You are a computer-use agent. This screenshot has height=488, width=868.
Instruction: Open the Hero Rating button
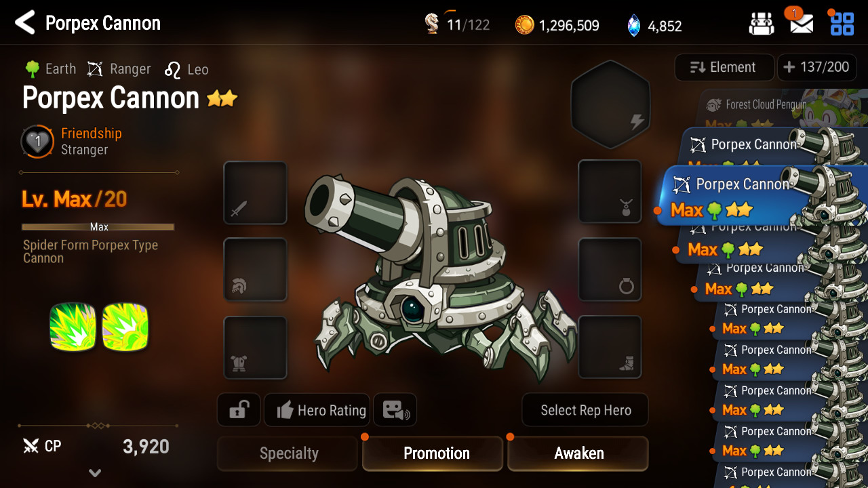click(317, 410)
